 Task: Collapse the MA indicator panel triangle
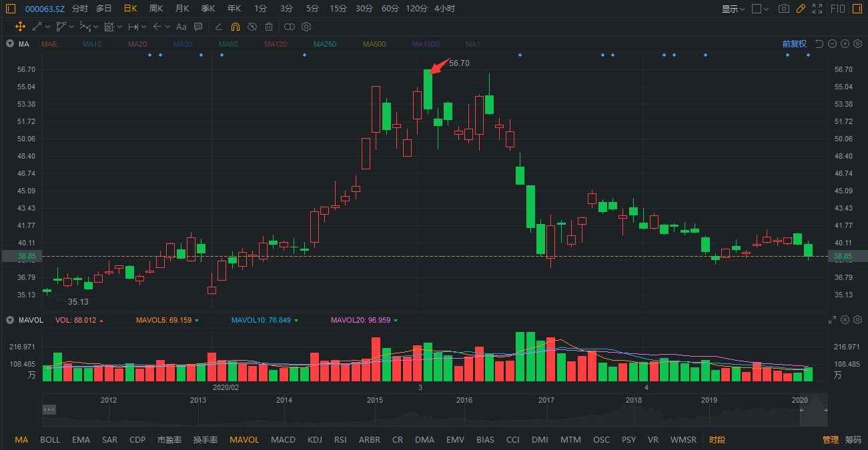[x=10, y=44]
